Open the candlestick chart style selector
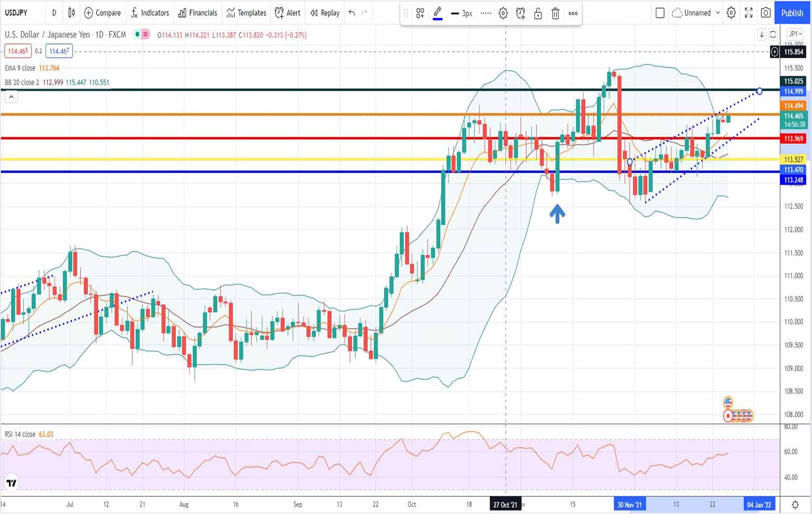Viewport: 812px width, 514px height. pos(71,13)
